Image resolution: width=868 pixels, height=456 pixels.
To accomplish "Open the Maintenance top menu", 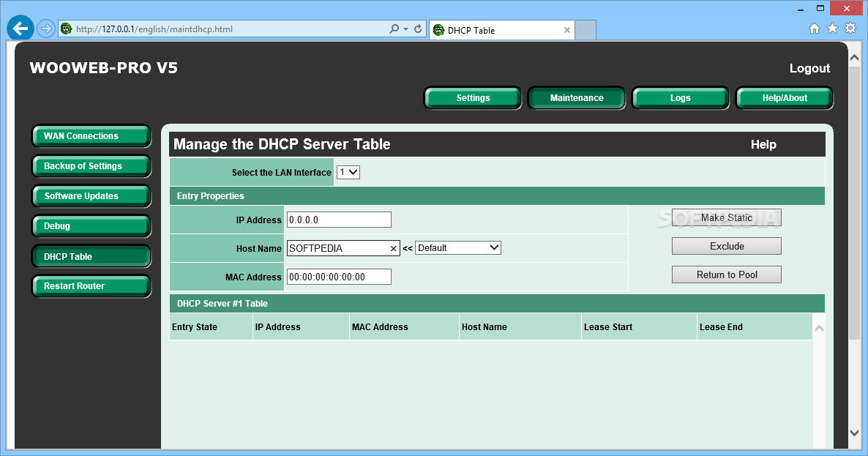I will click(577, 98).
